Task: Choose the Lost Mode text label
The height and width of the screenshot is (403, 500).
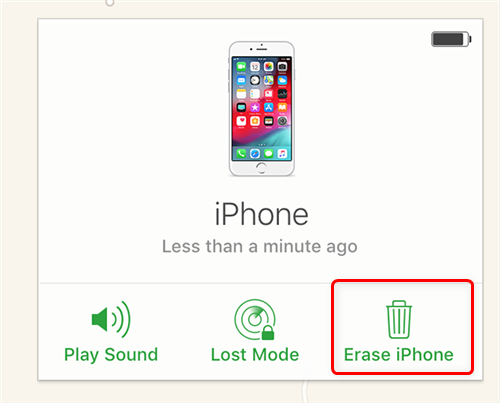Action: 255,354
